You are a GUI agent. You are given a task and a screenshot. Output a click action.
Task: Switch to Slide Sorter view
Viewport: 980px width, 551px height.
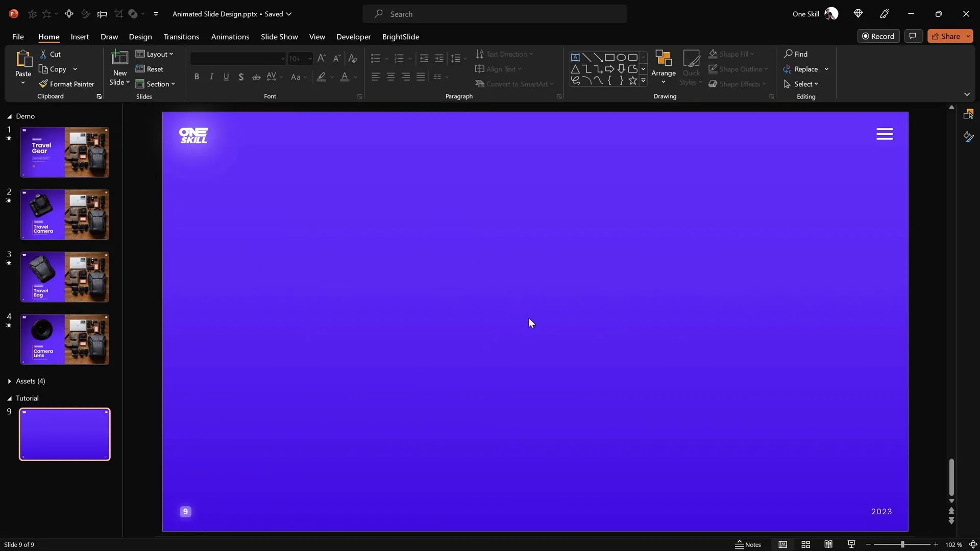(x=805, y=544)
